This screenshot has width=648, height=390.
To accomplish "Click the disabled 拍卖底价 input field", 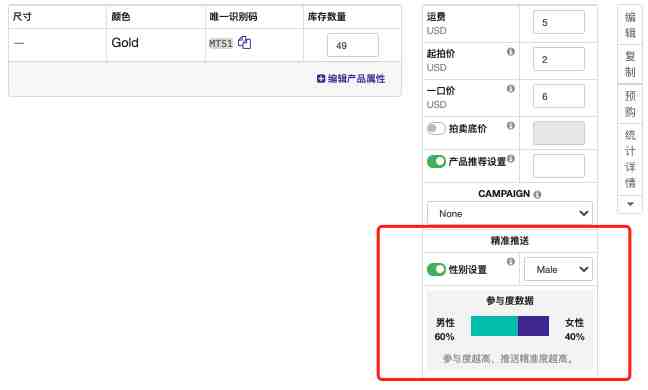I will click(559, 133).
